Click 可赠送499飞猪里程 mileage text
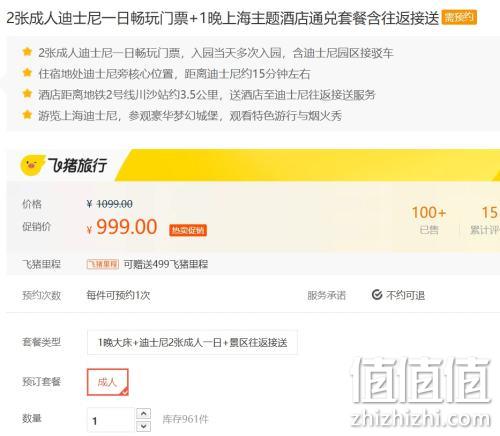500x436 pixels. coord(166,264)
